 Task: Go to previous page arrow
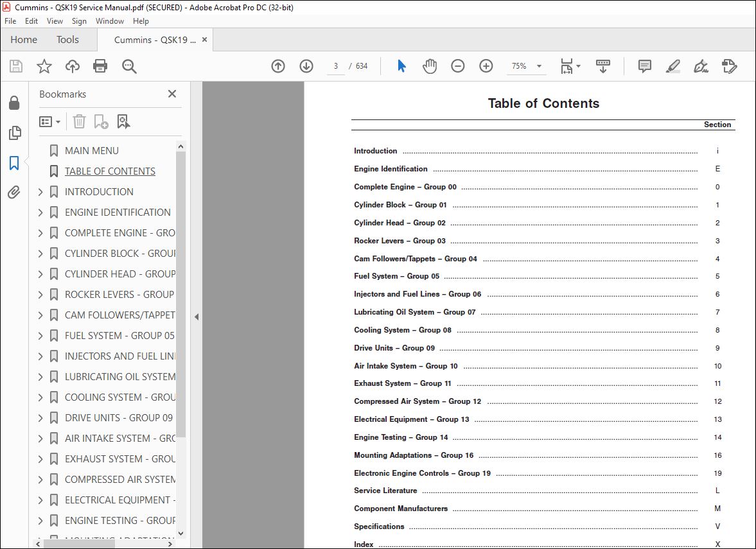278,66
